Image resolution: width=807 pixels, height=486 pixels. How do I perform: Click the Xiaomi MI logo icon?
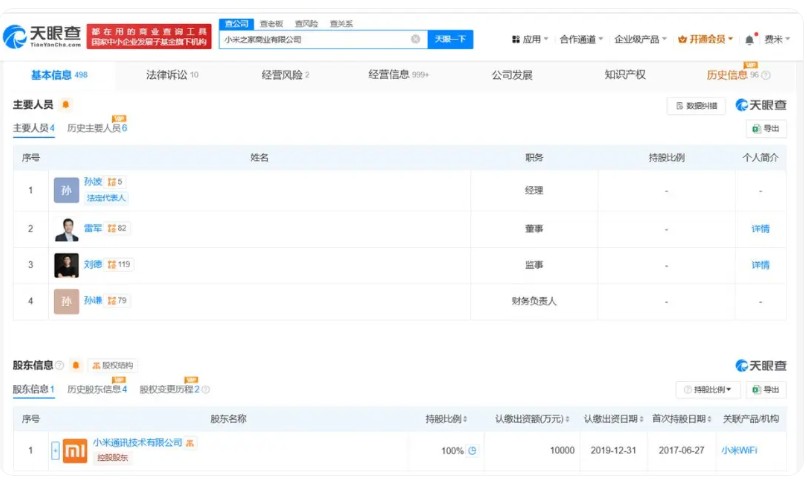(x=75, y=450)
